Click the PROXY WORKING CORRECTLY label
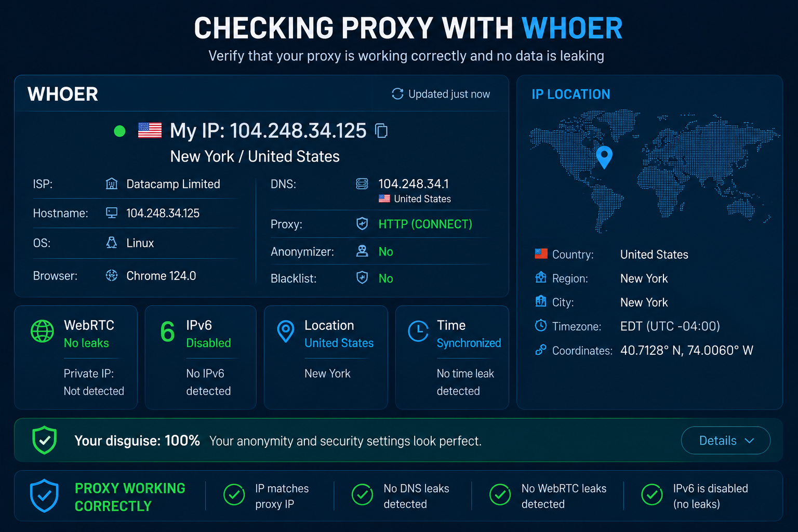798x532 pixels. (130, 497)
